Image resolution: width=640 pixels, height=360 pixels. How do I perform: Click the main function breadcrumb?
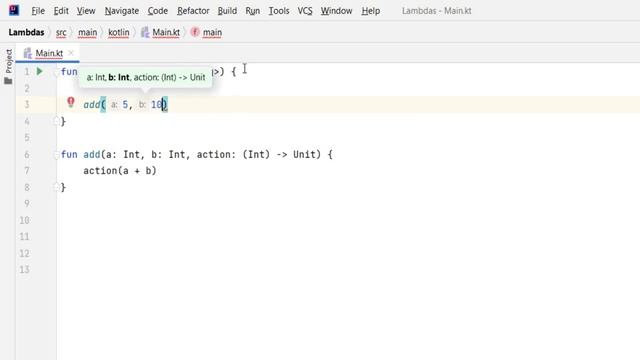[x=212, y=32]
